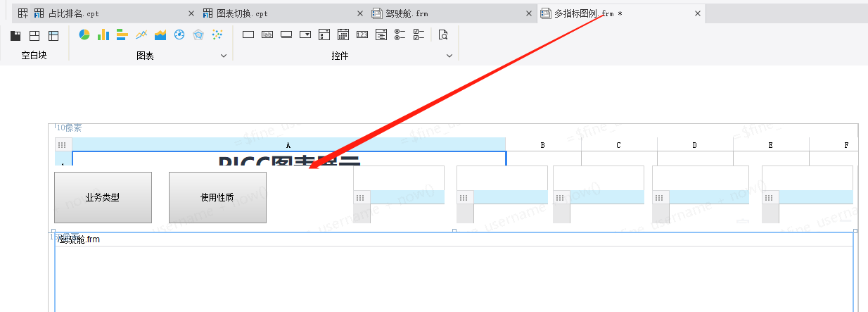This screenshot has width=868, height=312.
Task: Insert a horizontal bar chart
Action: (x=122, y=35)
